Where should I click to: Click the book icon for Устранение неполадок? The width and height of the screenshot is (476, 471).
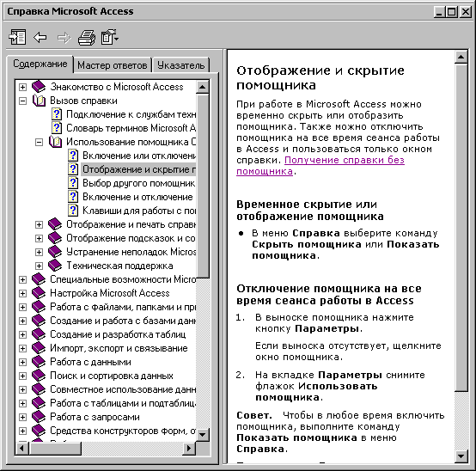(x=55, y=252)
